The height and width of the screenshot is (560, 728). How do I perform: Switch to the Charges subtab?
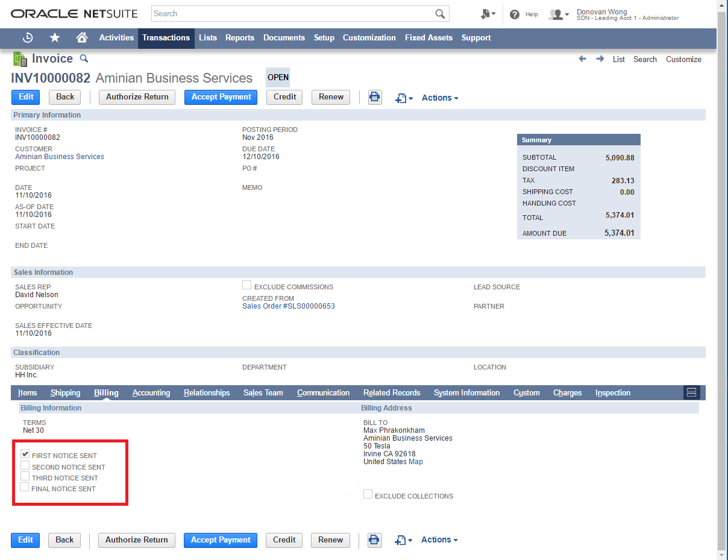[x=568, y=392]
